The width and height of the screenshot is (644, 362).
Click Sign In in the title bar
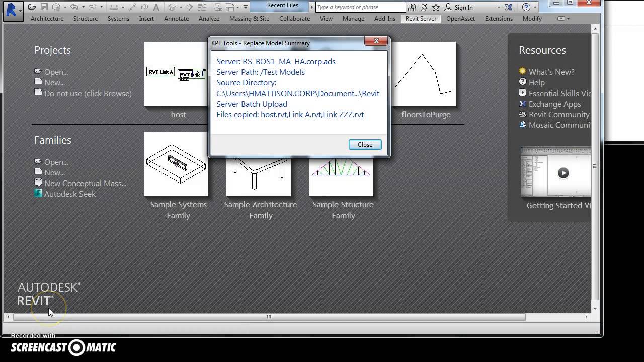(463, 8)
